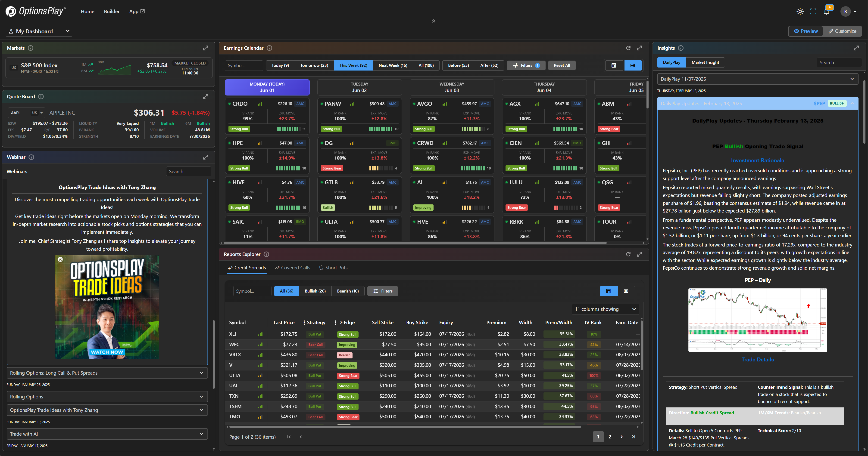868x456 pixels.
Task: Open 11 columns showing dropdown
Action: coord(605,309)
